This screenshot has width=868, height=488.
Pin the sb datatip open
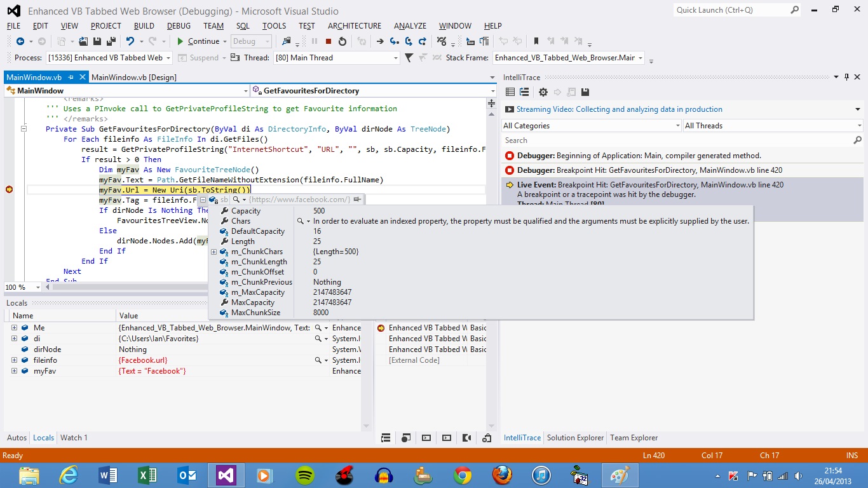point(358,200)
